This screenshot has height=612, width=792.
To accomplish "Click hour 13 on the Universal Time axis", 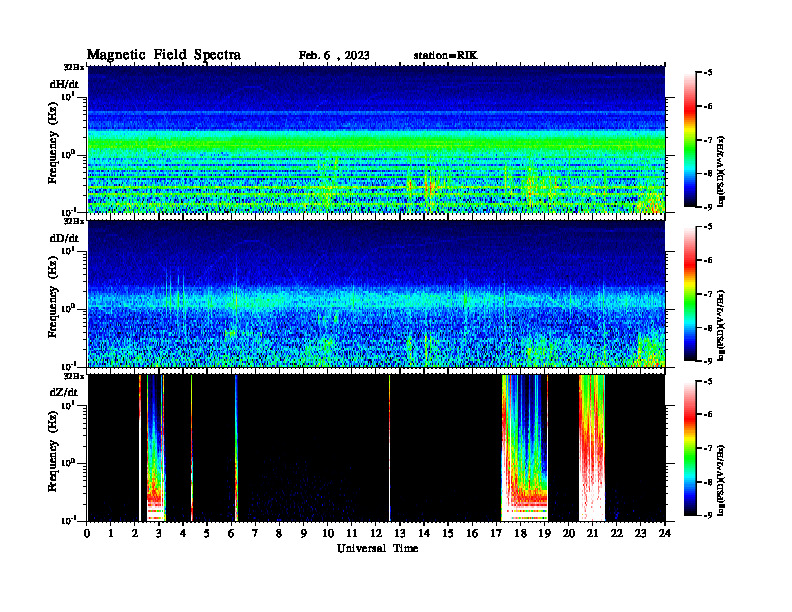I will [x=400, y=533].
